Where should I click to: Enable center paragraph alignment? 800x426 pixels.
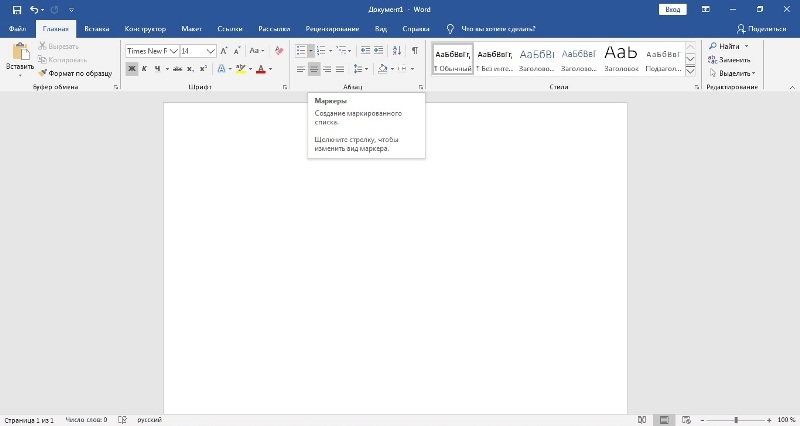coord(314,69)
